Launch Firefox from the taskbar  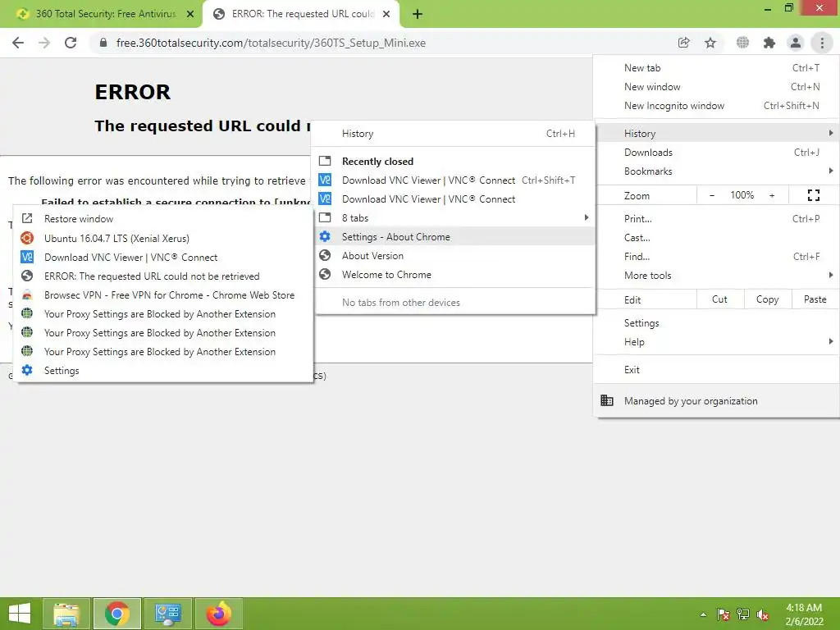point(218,614)
